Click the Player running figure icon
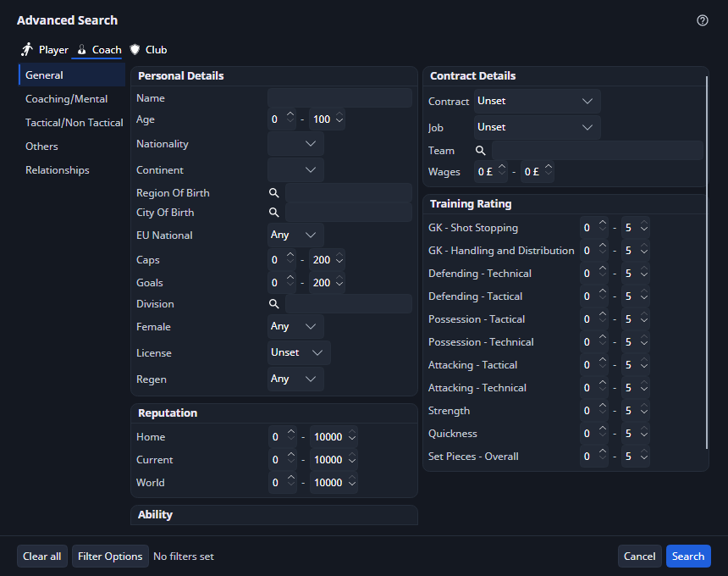Viewport: 728px width, 576px height. [x=27, y=49]
